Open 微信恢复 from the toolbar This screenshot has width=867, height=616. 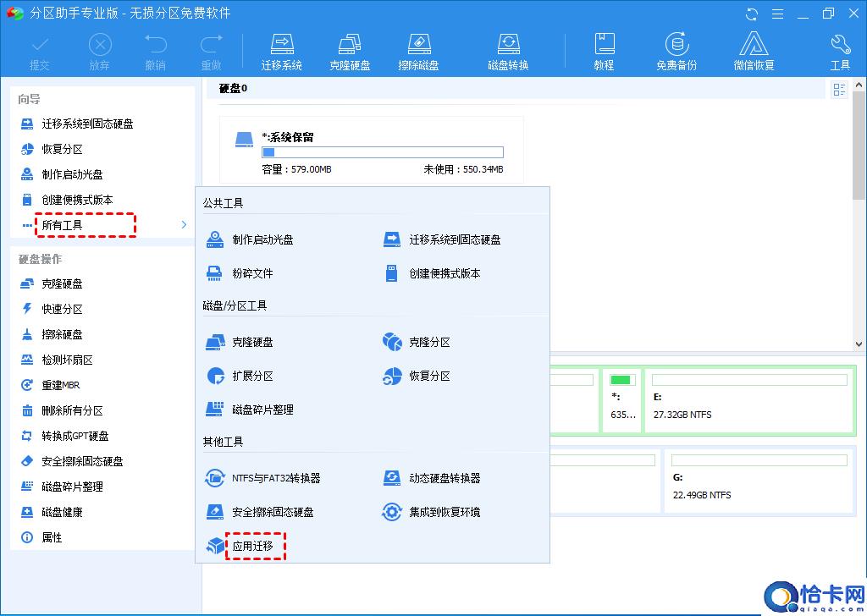754,52
